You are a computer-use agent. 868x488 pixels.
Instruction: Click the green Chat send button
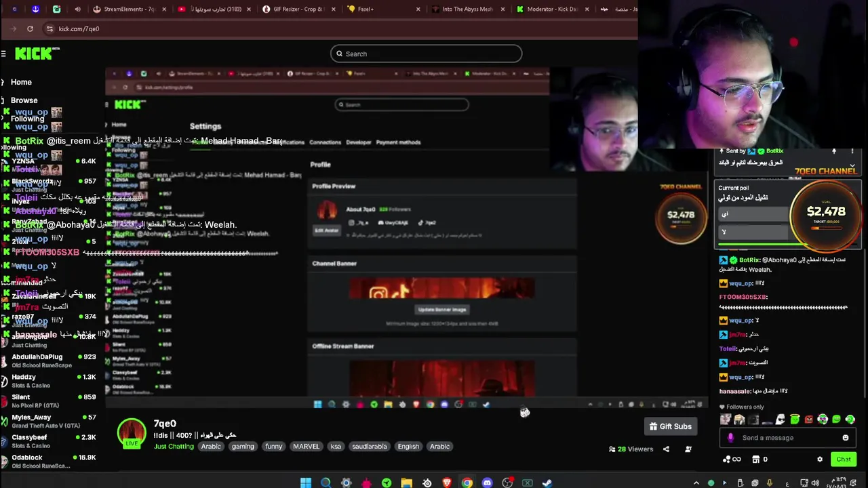click(844, 460)
